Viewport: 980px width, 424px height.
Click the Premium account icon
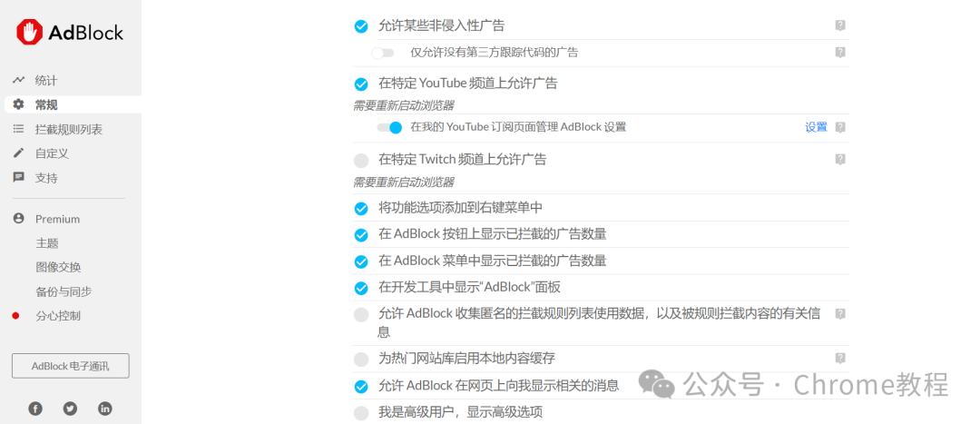19,218
